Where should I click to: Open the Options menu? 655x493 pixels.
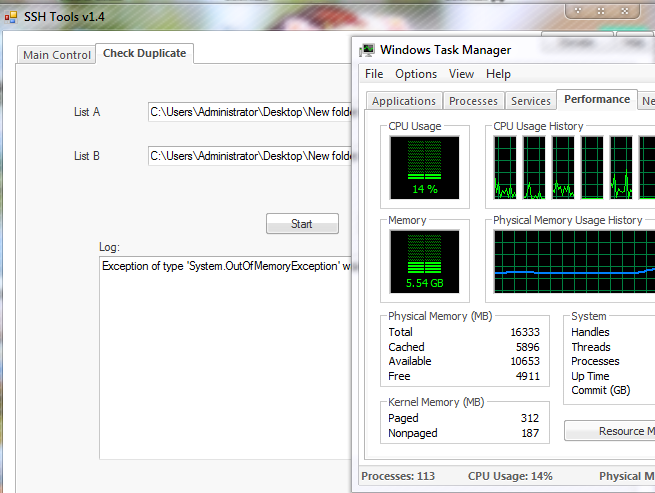point(416,74)
